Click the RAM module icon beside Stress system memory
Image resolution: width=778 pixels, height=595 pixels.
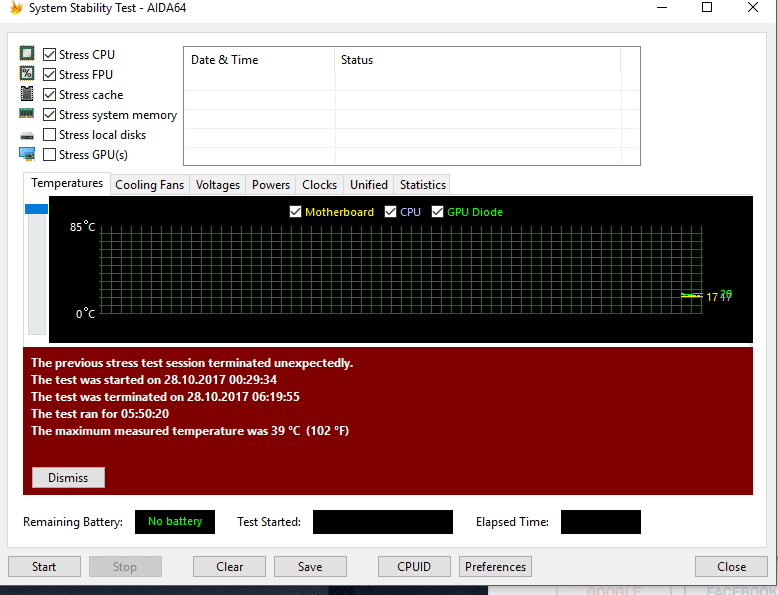[x=27, y=114]
